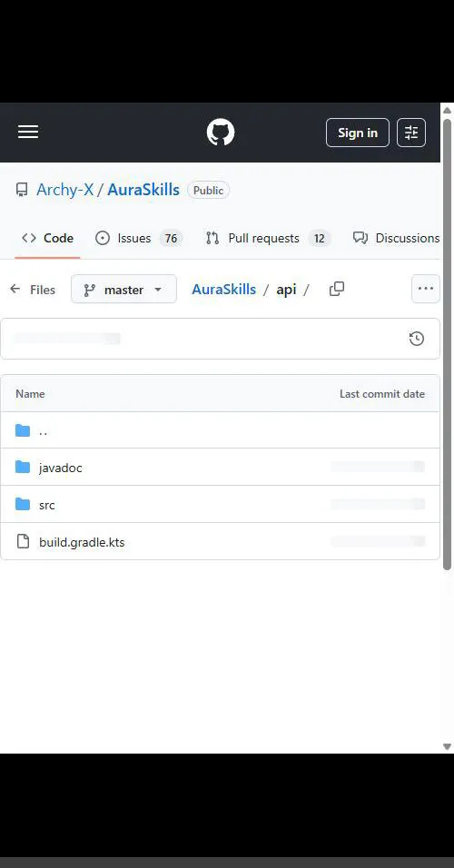
Task: Click the repository icon beside Archy-X
Action: 22,191
